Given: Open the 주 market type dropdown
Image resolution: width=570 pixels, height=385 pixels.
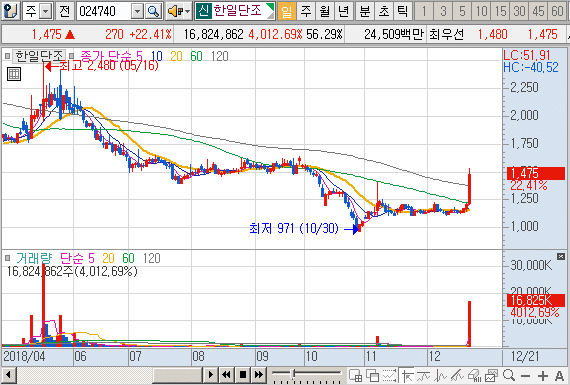Looking at the screenshot, I should click(x=45, y=11).
